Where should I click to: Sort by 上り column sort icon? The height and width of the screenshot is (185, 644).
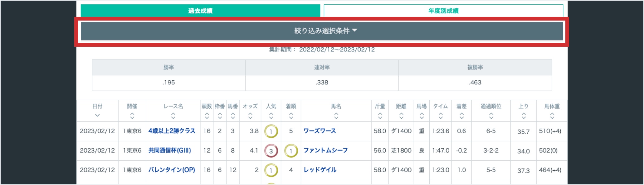[x=524, y=116]
